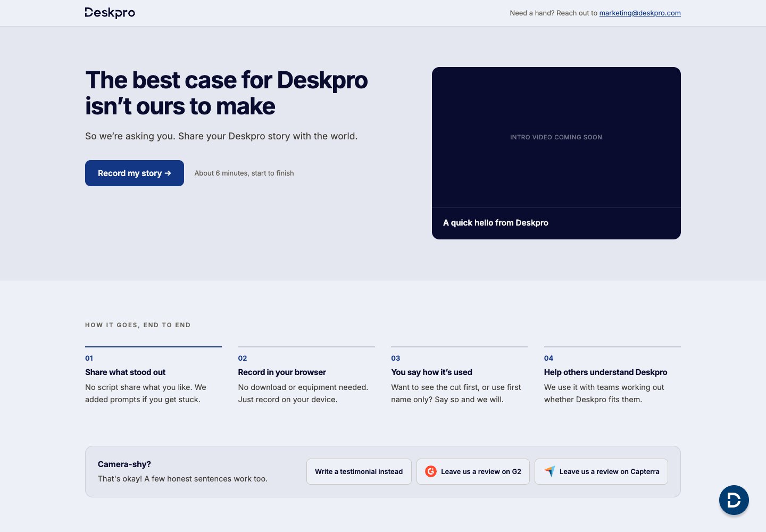Click step number 02

coord(243,358)
